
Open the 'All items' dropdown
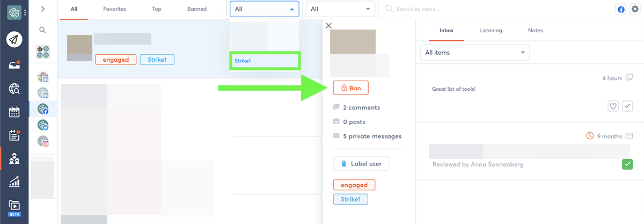tap(474, 53)
